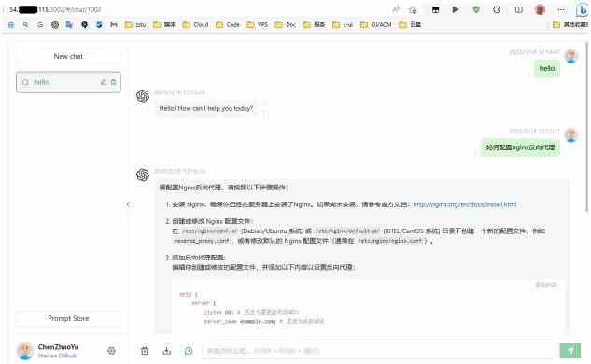Toggle the browser split screen icon
This screenshot has width=591, height=364.
pyautogui.click(x=518, y=9)
